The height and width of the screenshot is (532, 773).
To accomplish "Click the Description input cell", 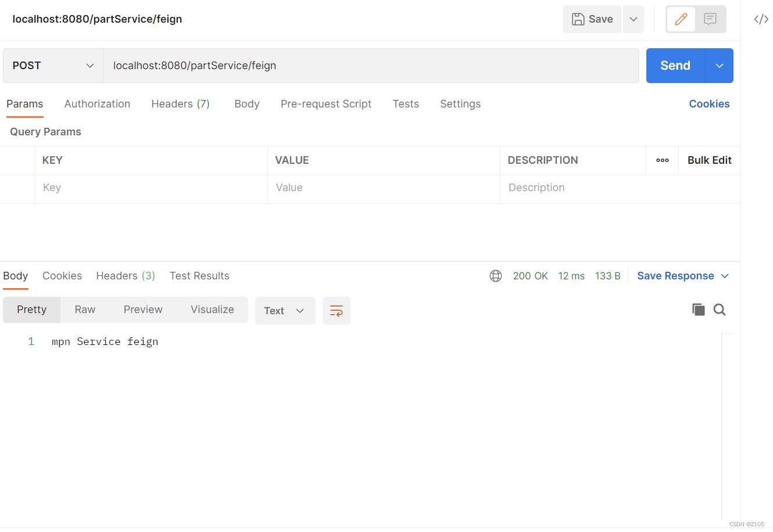I will [620, 188].
